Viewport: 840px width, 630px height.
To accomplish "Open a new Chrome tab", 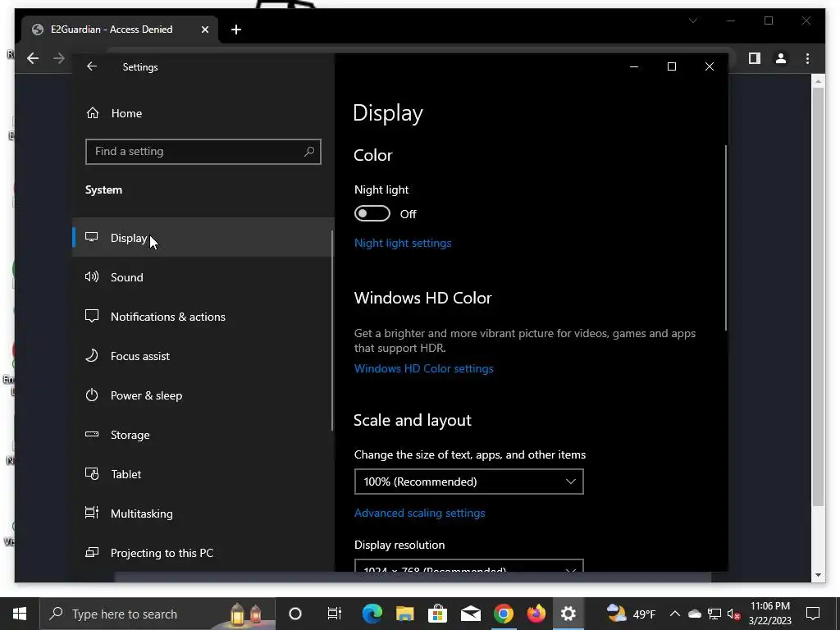I will [x=236, y=30].
